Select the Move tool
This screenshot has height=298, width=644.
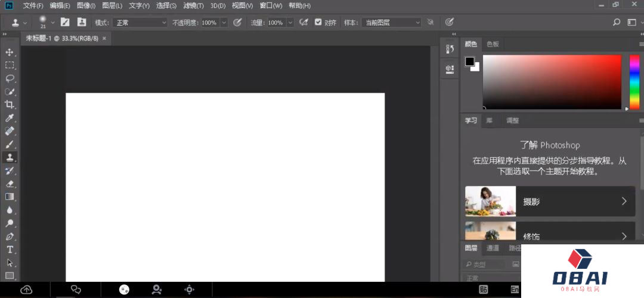(10, 52)
